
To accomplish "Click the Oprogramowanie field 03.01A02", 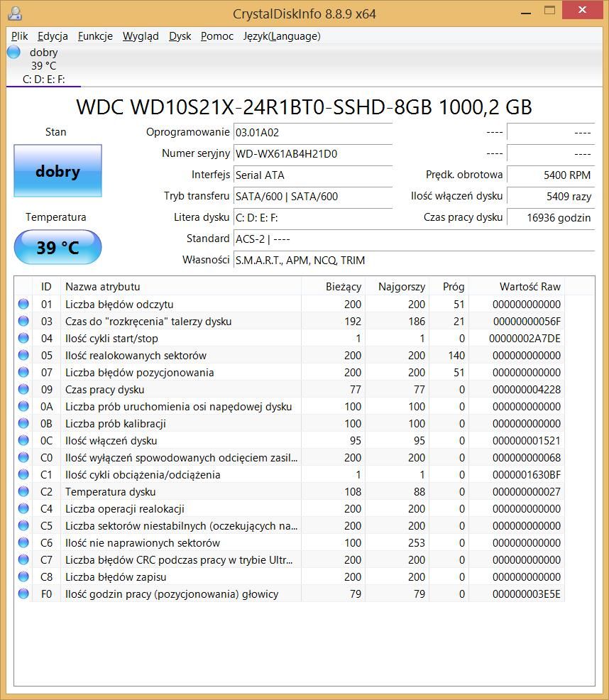I will point(313,133).
